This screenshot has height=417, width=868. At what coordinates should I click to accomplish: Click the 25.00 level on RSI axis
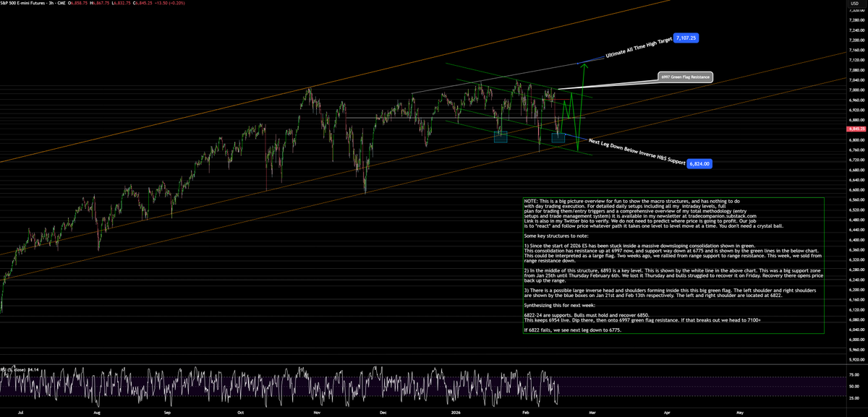coord(854,399)
